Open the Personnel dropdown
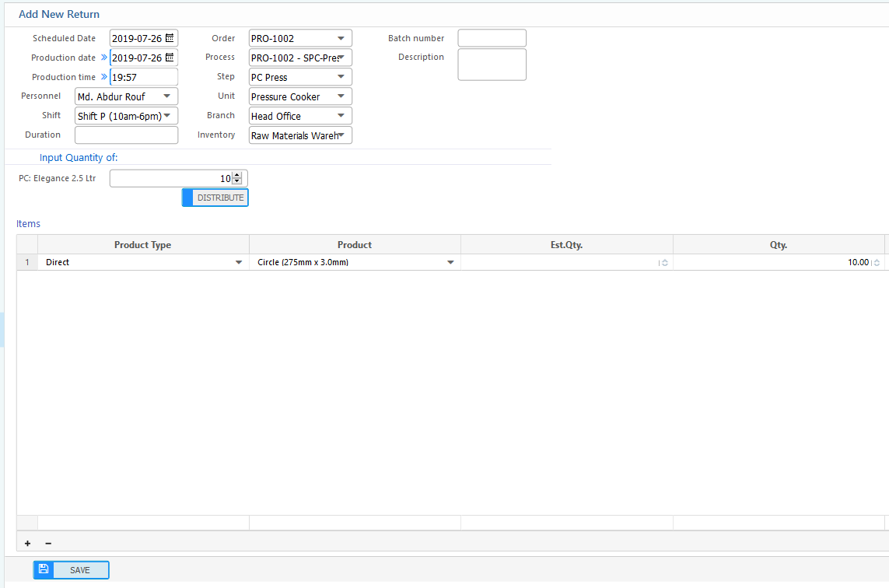 pos(166,96)
